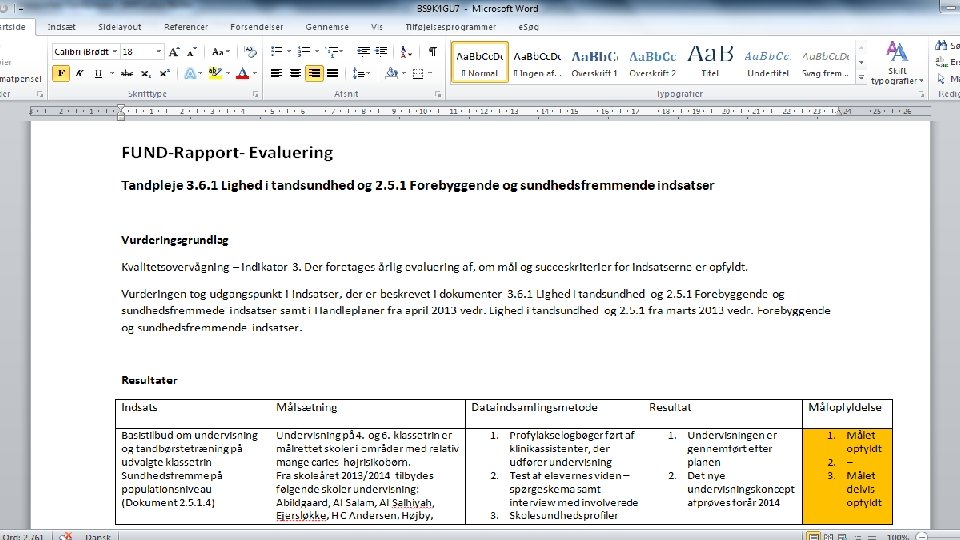The width and height of the screenshot is (960, 540).
Task: Toggle show paragraph marks (¶)
Action: (x=432, y=51)
